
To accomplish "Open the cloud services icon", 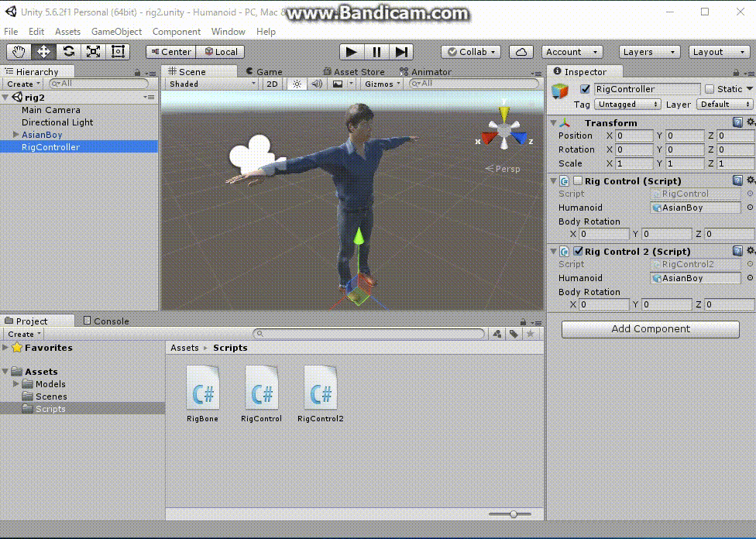I will (521, 52).
